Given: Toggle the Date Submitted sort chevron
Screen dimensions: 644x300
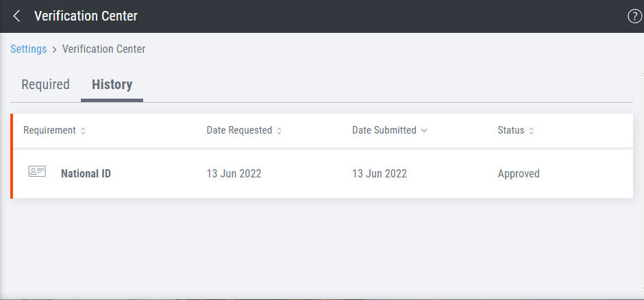Looking at the screenshot, I should tap(424, 131).
